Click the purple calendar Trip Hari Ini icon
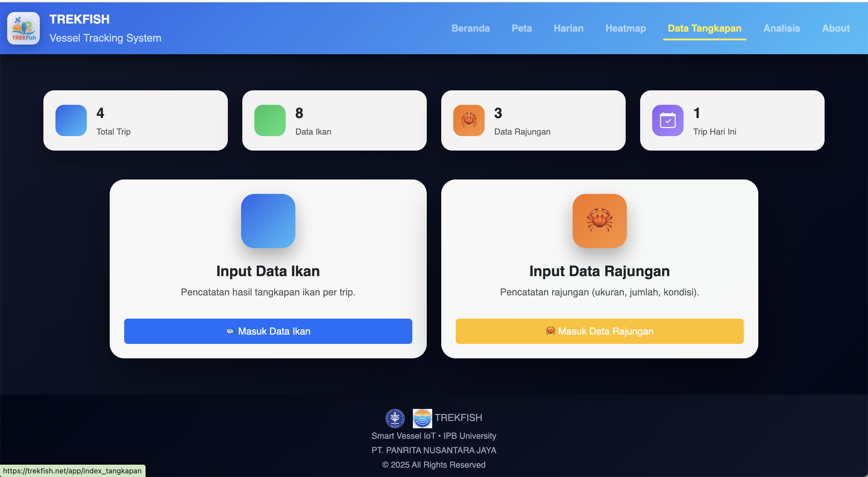The height and width of the screenshot is (477, 868). (x=668, y=120)
